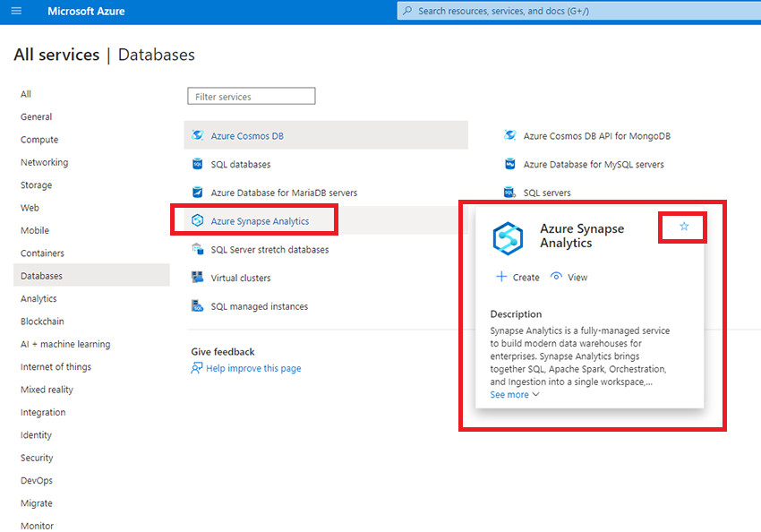Viewport: 761px width, 532px height.
Task: Click Azure Synapse Analytics list icon
Action: tap(198, 221)
